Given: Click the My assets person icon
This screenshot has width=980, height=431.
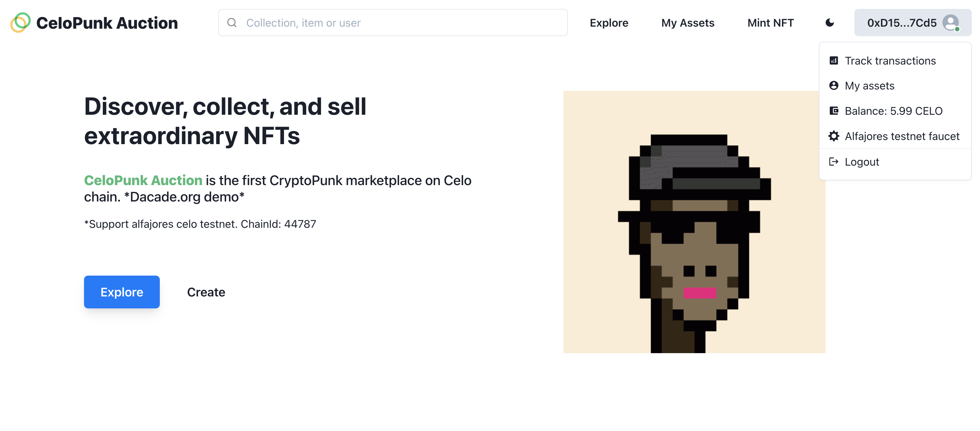Looking at the screenshot, I should (x=834, y=86).
